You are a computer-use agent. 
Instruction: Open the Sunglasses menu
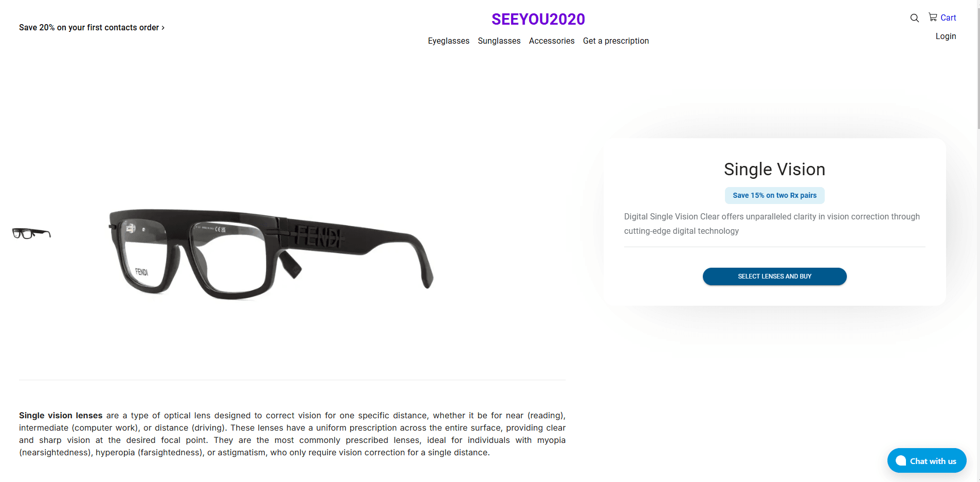499,41
